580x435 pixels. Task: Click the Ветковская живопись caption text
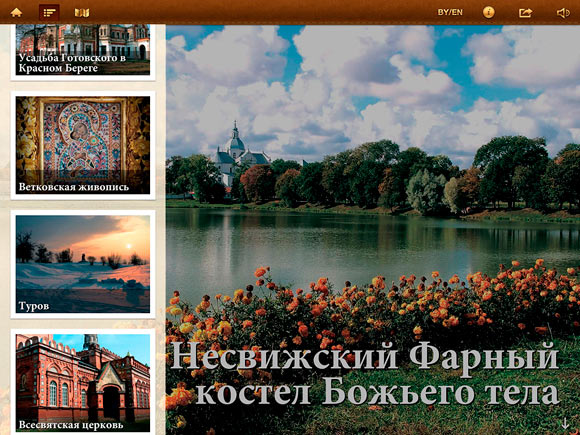(74, 187)
